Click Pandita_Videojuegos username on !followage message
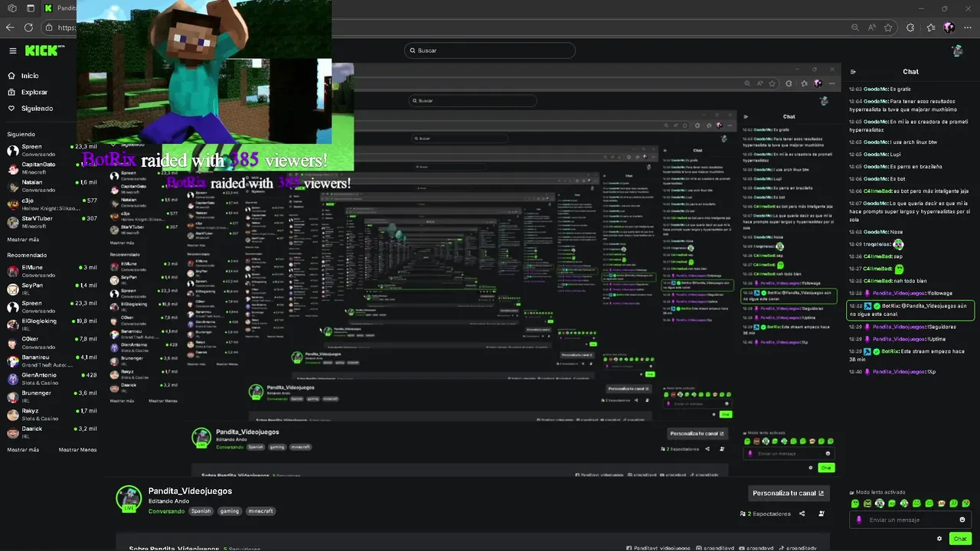This screenshot has width=980, height=551. (899, 293)
